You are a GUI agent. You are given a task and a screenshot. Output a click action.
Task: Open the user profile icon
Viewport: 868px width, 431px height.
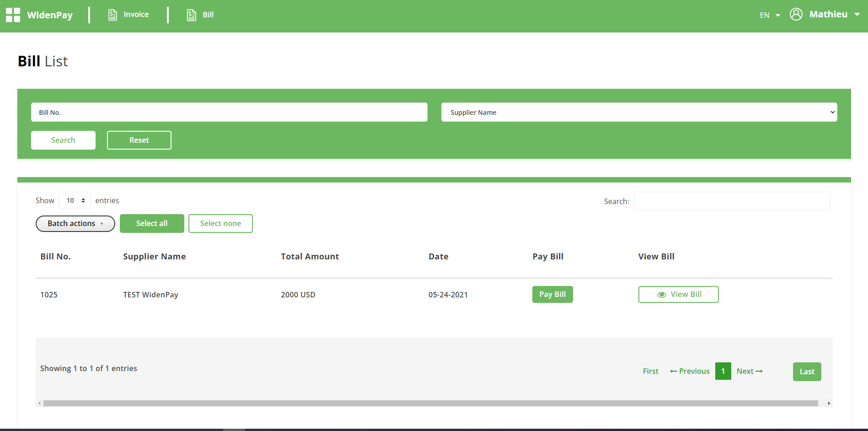click(x=796, y=14)
